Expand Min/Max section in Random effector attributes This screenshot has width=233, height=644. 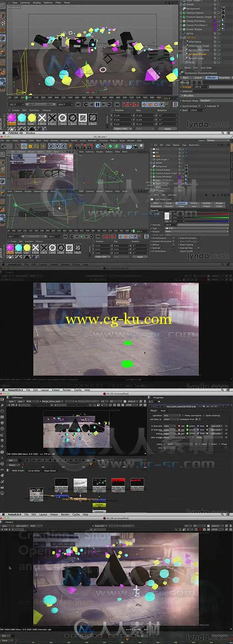[x=205, y=96]
